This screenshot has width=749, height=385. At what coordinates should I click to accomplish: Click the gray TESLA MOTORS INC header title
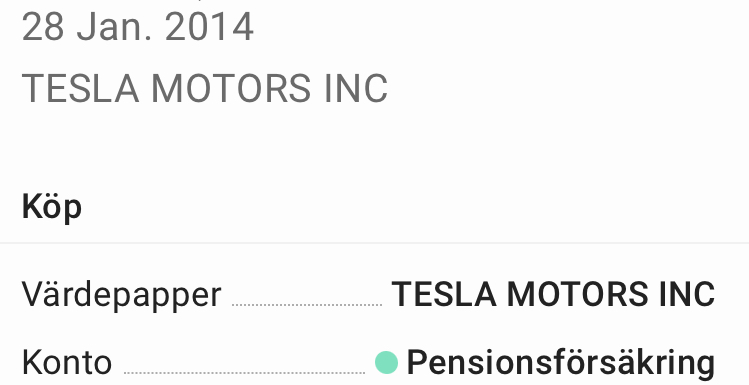click(x=205, y=89)
